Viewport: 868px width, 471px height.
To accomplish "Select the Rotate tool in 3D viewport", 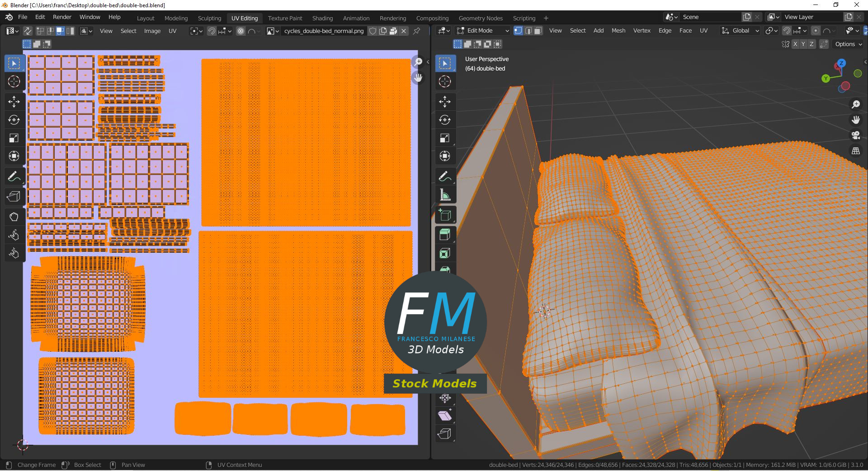I will pyautogui.click(x=445, y=120).
